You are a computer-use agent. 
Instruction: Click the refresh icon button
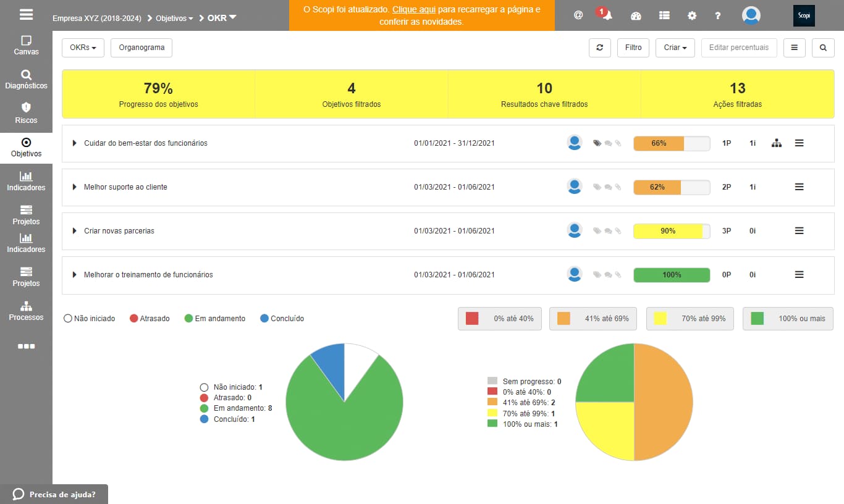point(599,48)
